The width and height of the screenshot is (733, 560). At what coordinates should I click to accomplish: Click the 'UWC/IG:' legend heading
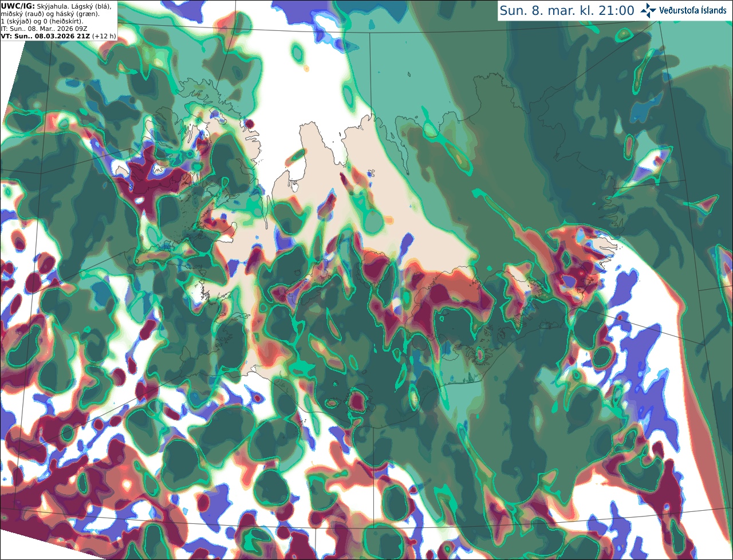(18, 6)
